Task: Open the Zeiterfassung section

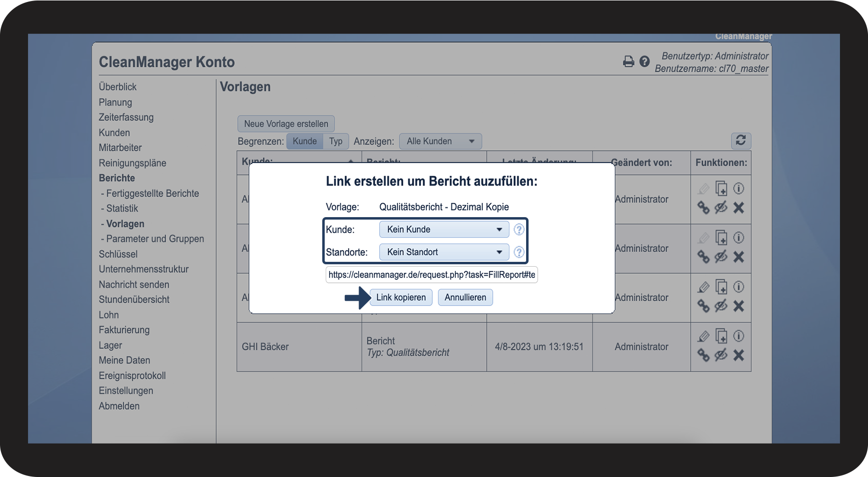Action: [x=126, y=117]
